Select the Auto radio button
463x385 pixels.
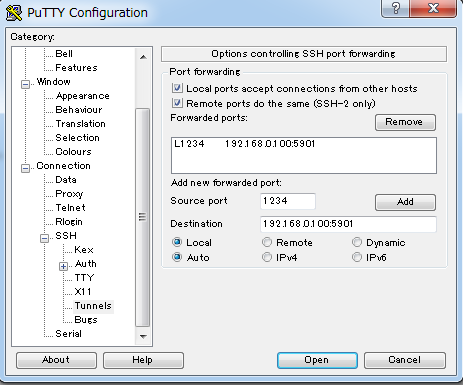point(177,257)
